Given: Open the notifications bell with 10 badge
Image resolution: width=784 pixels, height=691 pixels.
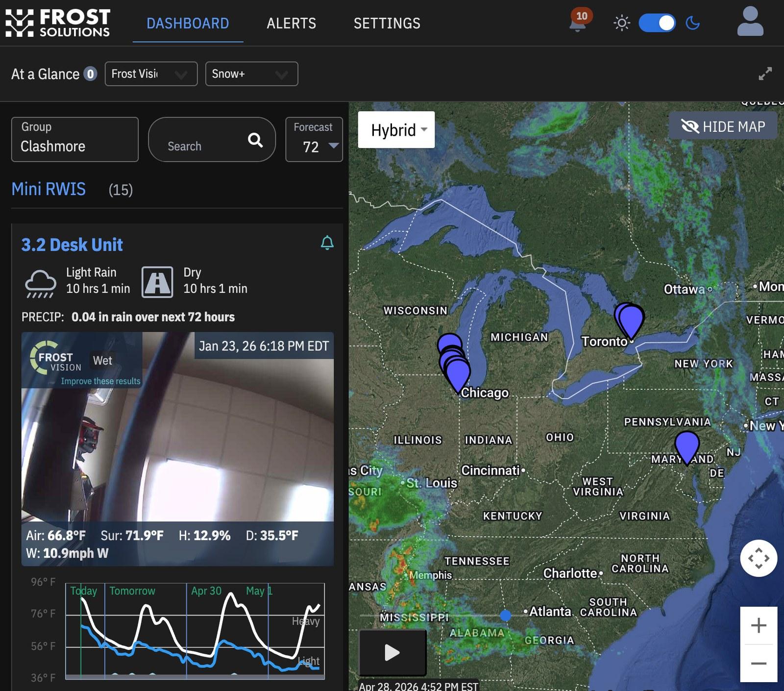Looking at the screenshot, I should pos(578,22).
